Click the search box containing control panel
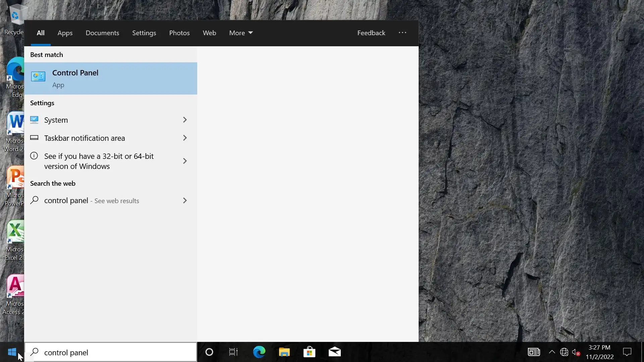Image resolution: width=644 pixels, height=362 pixels. (x=114, y=353)
